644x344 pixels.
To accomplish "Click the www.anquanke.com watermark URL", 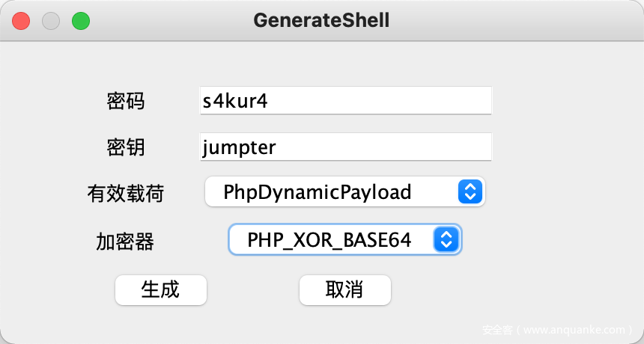I will point(574,329).
